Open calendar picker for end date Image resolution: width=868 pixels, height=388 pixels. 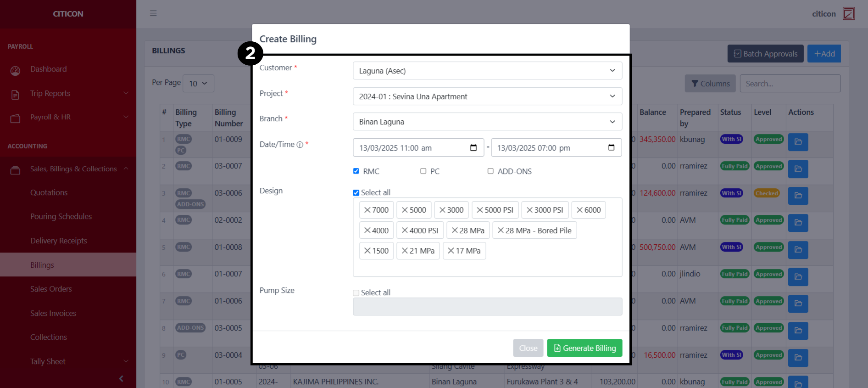[x=611, y=147]
